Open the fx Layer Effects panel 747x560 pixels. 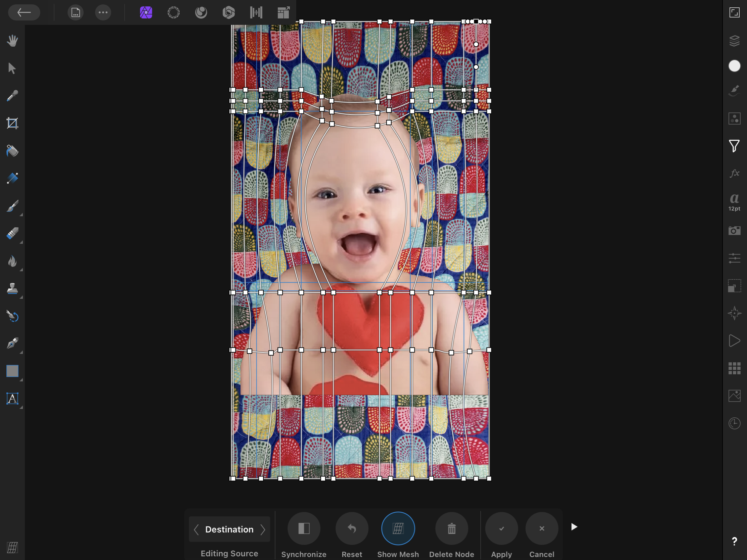tap(734, 173)
